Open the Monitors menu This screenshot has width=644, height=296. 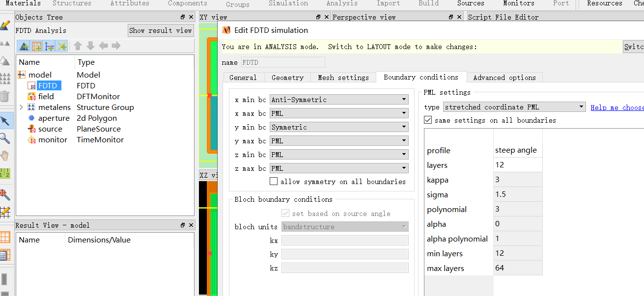coord(518,3)
